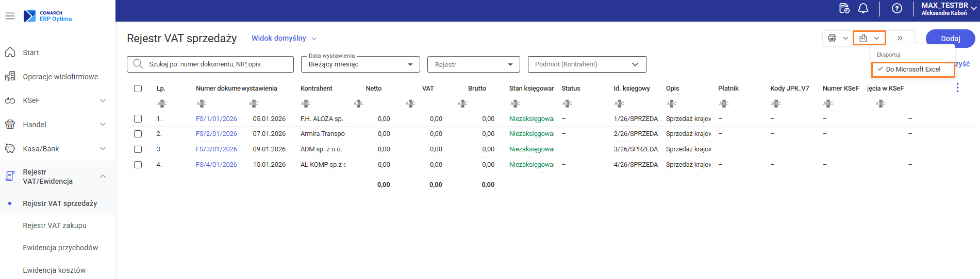Image resolution: width=980 pixels, height=279 pixels.
Task: Click the document clock icon in header
Action: pos(844,9)
